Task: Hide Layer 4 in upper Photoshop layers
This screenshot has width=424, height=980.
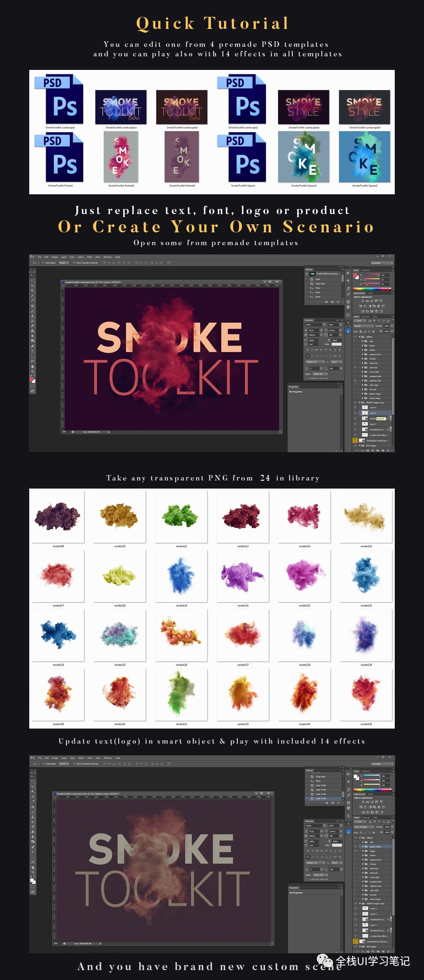Action: (x=355, y=407)
